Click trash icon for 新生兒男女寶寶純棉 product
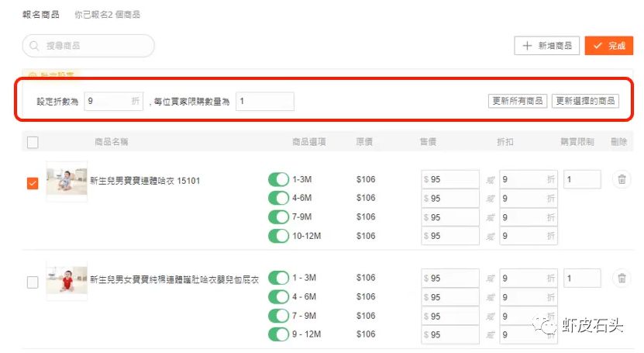 coord(622,279)
